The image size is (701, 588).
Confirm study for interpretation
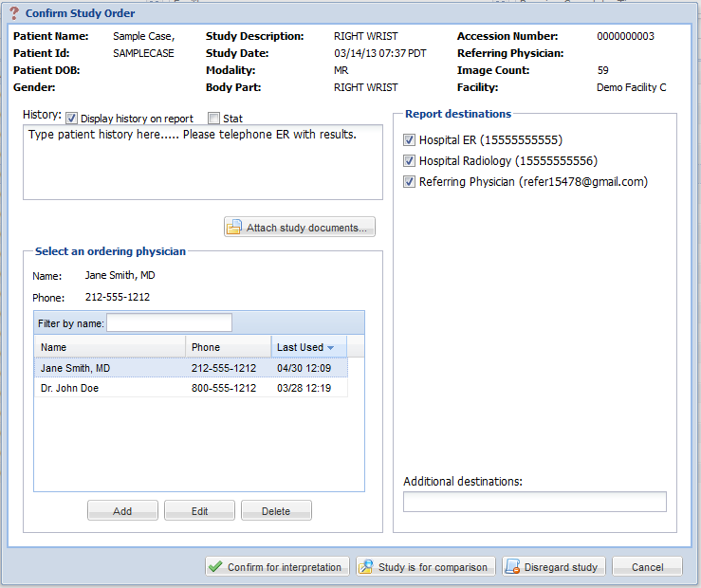click(x=277, y=566)
